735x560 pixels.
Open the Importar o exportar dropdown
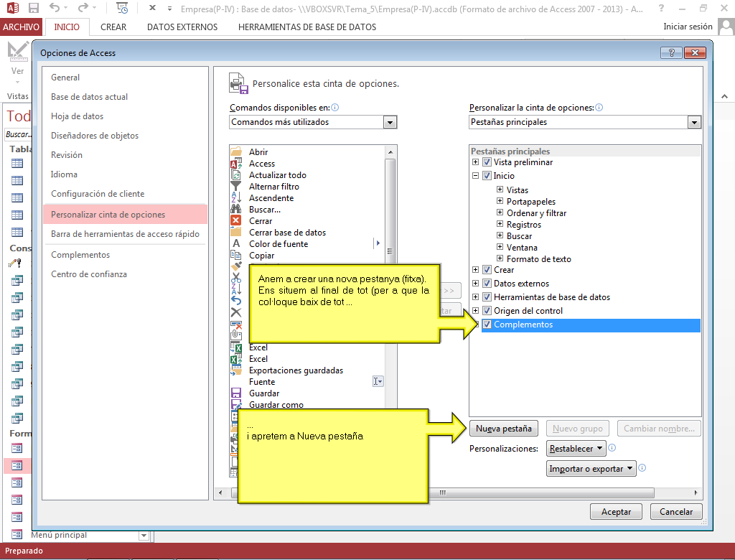[x=591, y=469]
